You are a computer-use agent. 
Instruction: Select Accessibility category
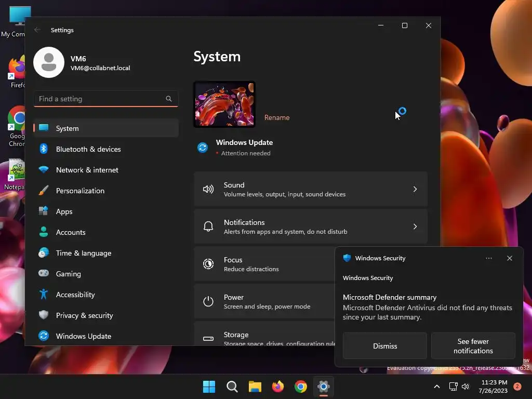tap(106, 295)
